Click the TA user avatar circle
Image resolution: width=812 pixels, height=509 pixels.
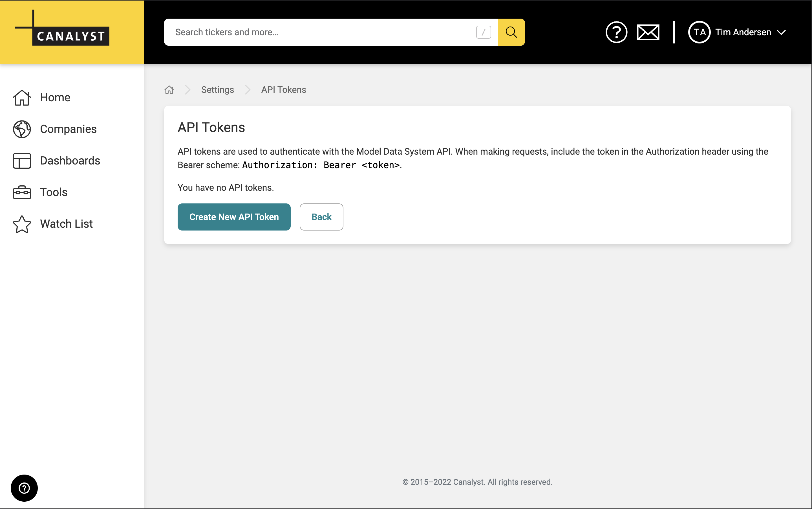point(699,32)
